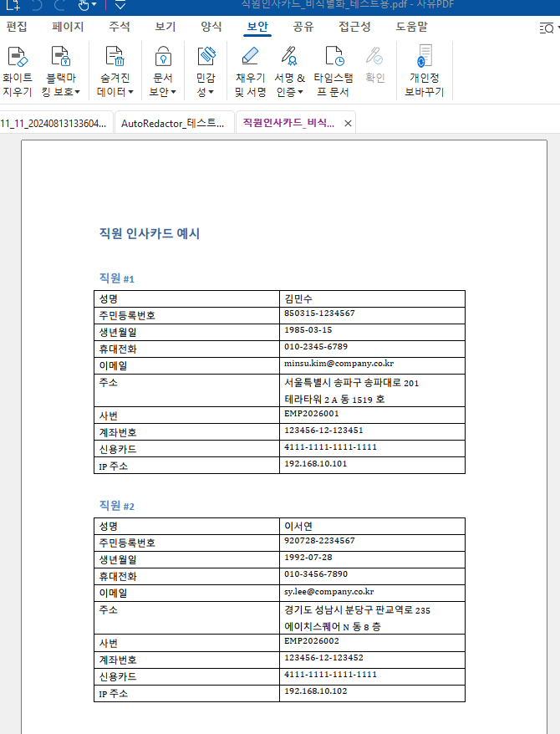Click the employee ID EMP2026002
The height and width of the screenshot is (734, 560).
pos(311,641)
